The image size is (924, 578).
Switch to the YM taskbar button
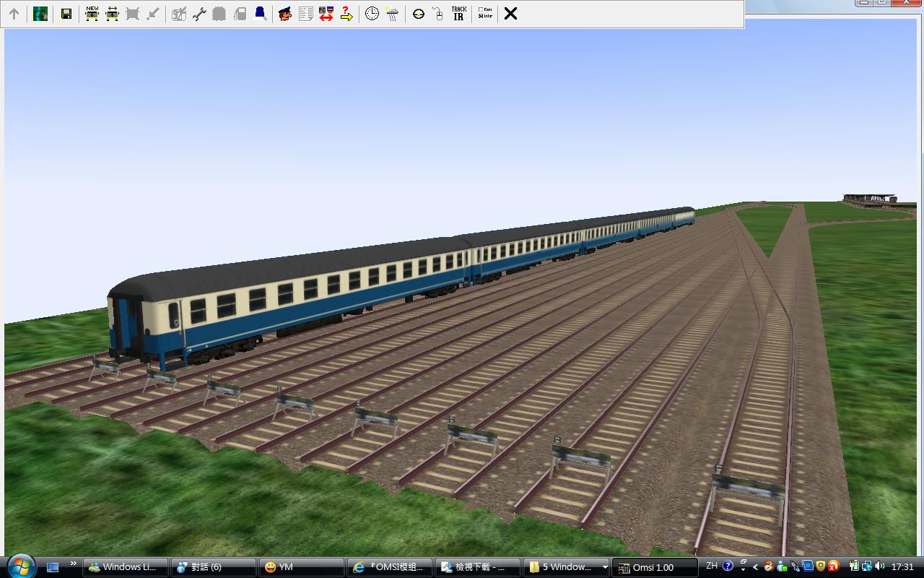tap(302, 567)
